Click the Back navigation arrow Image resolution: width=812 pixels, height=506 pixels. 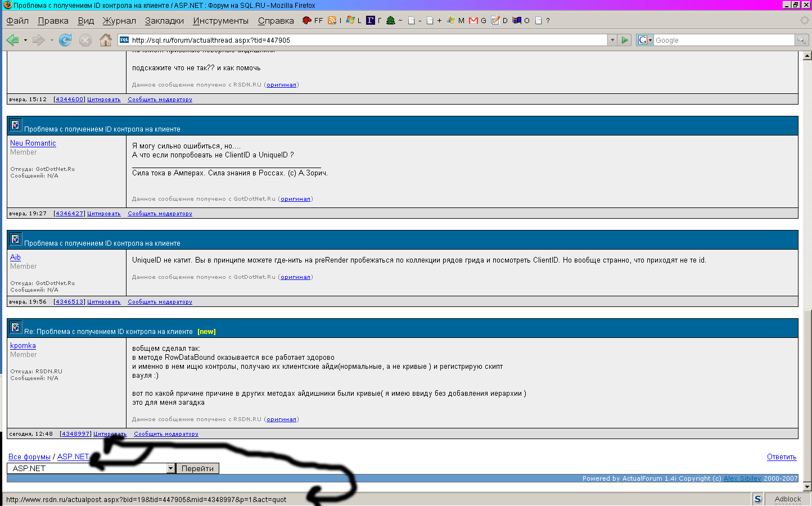pos(12,40)
